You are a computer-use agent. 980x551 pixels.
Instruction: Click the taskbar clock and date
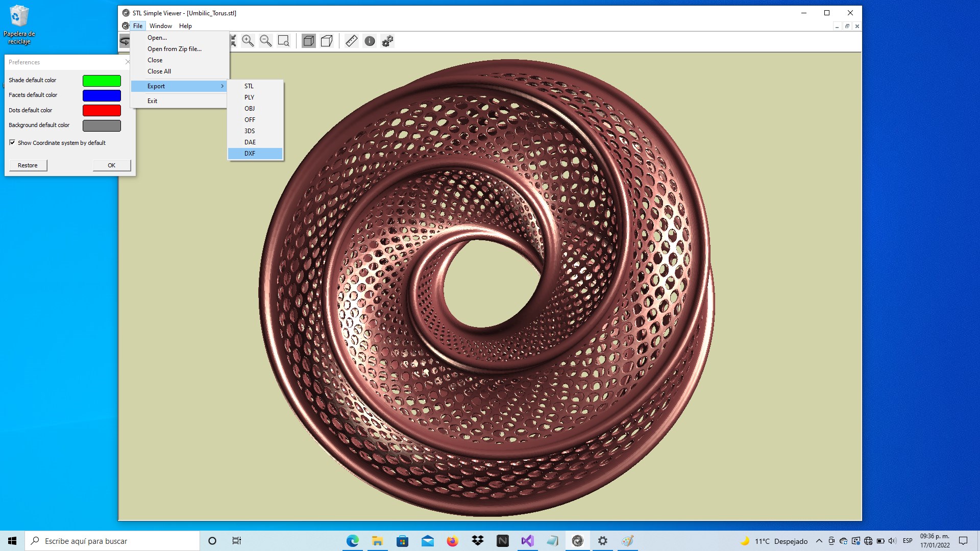point(935,541)
